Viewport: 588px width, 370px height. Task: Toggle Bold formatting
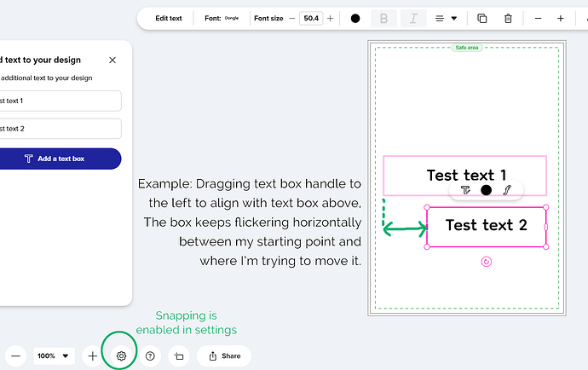(383, 19)
